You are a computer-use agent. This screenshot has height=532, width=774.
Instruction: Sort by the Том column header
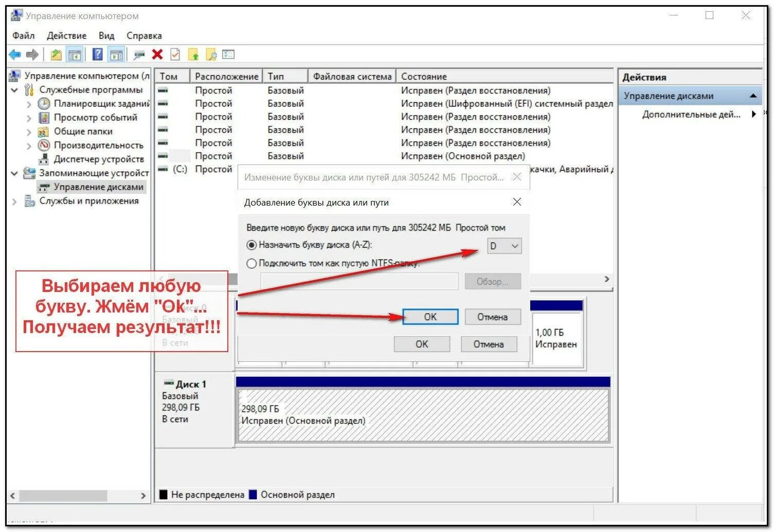coord(172,77)
